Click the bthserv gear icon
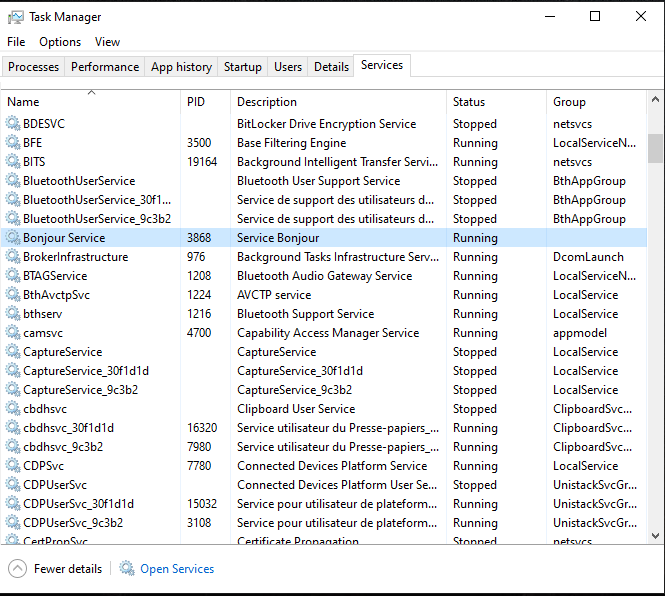This screenshot has height=596, width=665. [13, 313]
